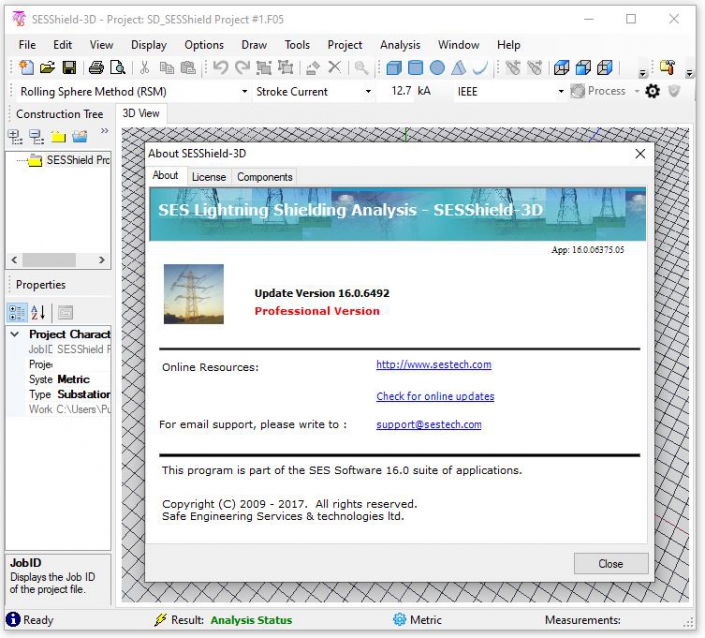Click the support@sestech.com email link
Screen dimensions: 705x638
[428, 424]
